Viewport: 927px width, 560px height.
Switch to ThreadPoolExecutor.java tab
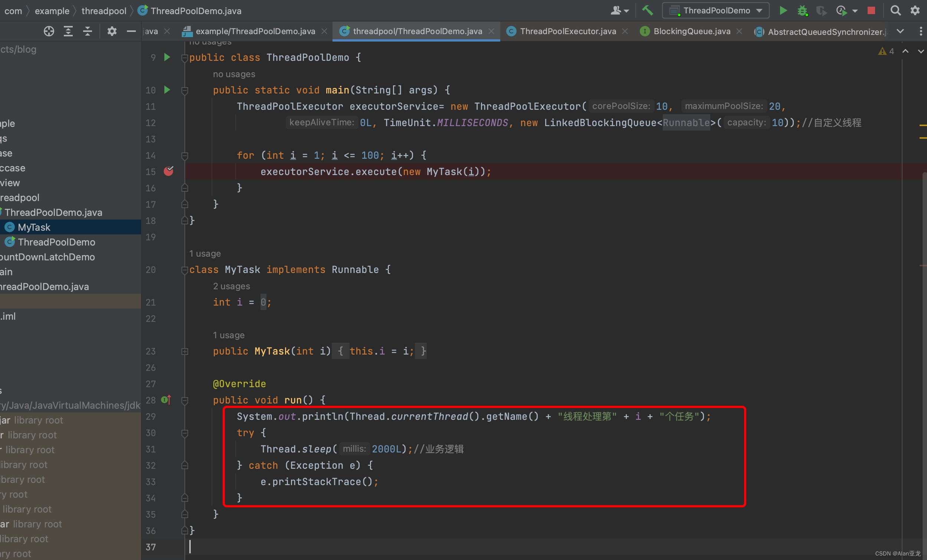[568, 31]
